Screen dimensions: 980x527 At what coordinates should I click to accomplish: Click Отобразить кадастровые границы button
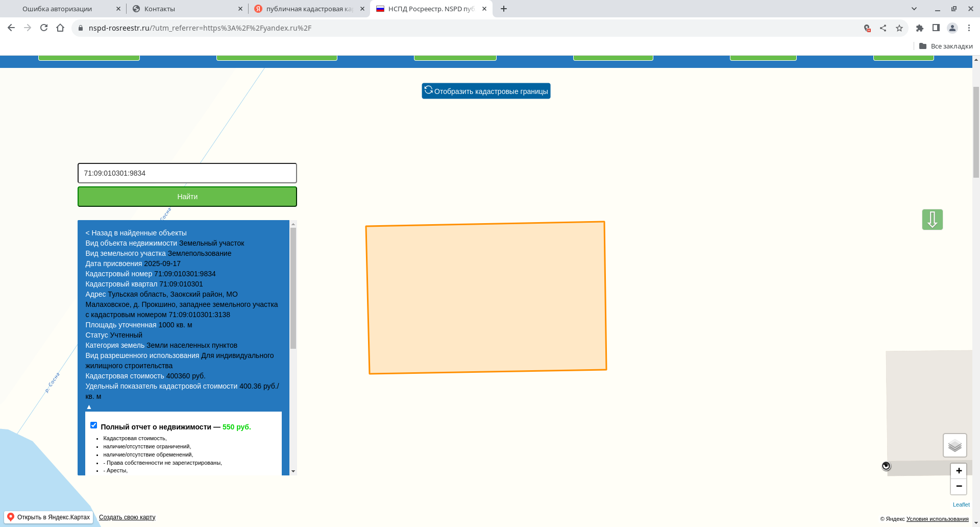coord(486,91)
